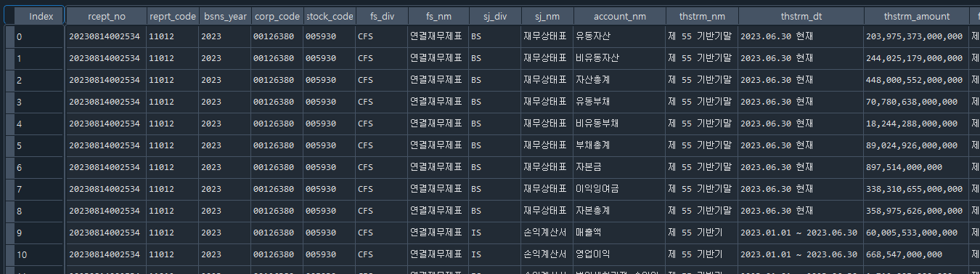Screen dimensions: 980x274
Task: Click amount cell 338,310,655,000,000
Action: pyautogui.click(x=917, y=189)
